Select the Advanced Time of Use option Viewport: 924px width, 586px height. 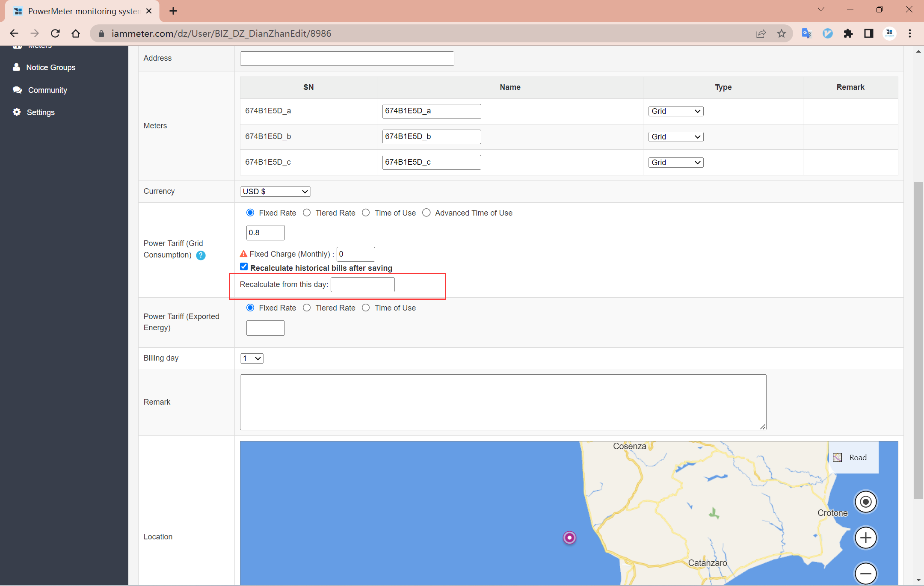point(426,213)
